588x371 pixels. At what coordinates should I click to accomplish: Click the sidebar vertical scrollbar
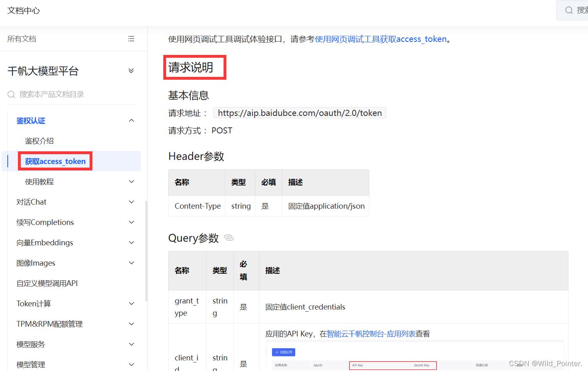pos(146,251)
